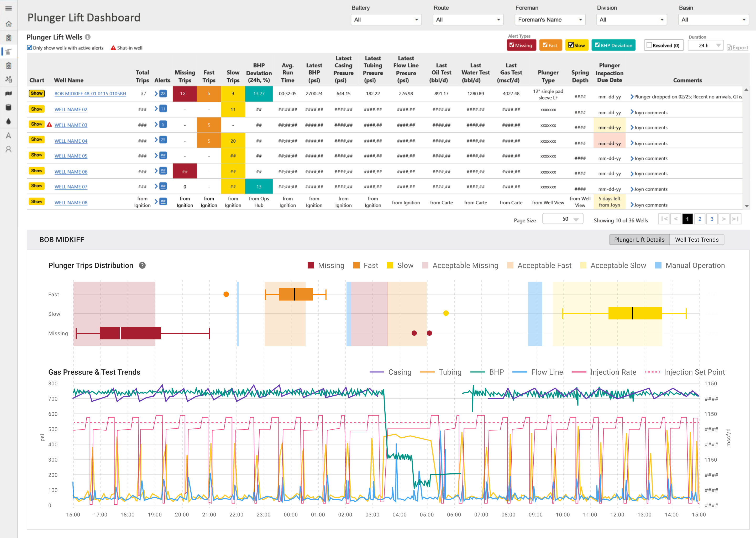Open the Duration 24 h dropdown

click(705, 45)
